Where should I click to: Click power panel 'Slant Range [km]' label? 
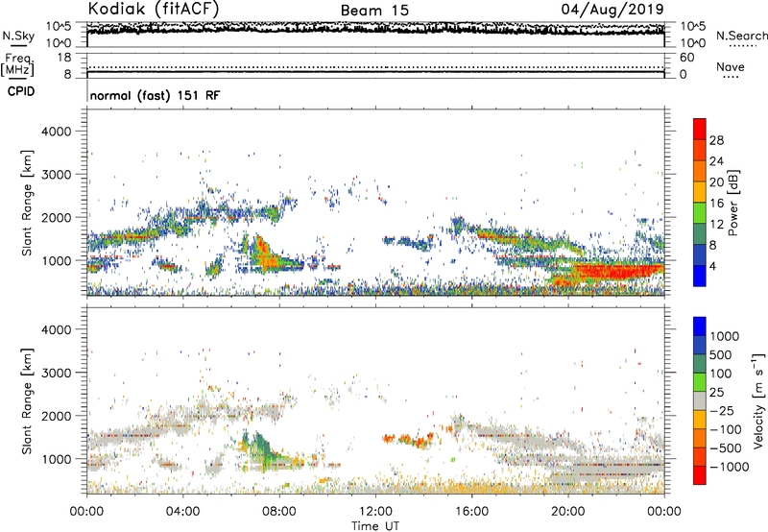(28, 203)
